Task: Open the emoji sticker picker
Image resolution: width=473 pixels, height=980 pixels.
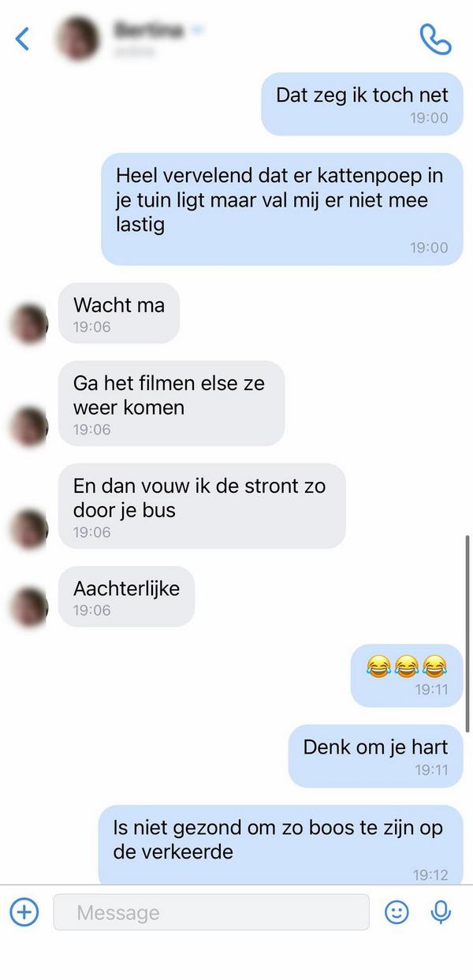Action: tap(397, 912)
